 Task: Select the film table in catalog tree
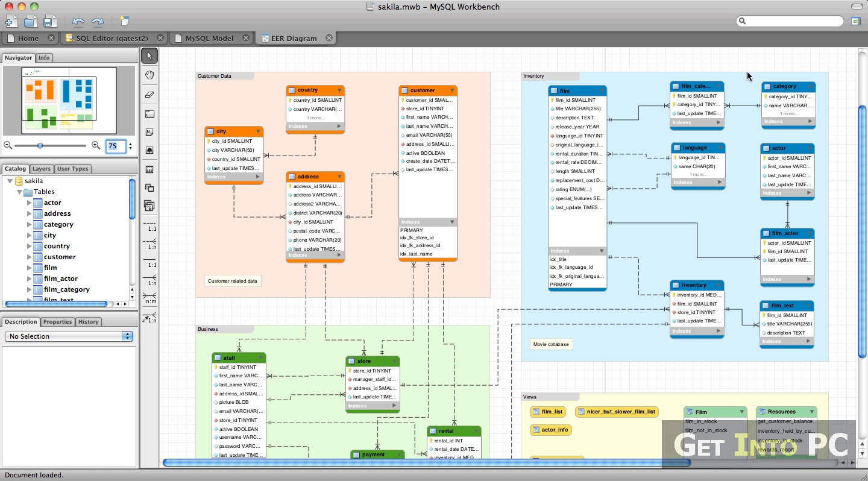point(51,268)
